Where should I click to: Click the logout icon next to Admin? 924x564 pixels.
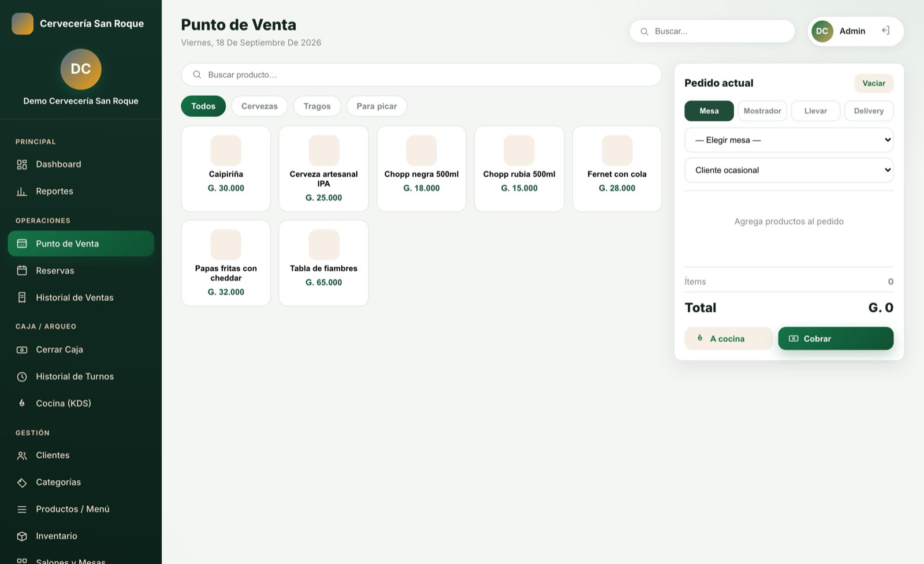pyautogui.click(x=885, y=31)
